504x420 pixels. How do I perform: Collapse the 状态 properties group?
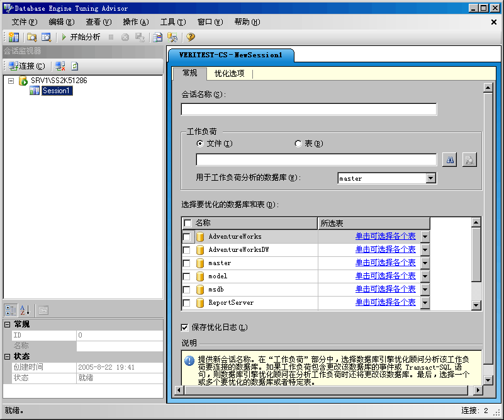[x=7, y=356]
